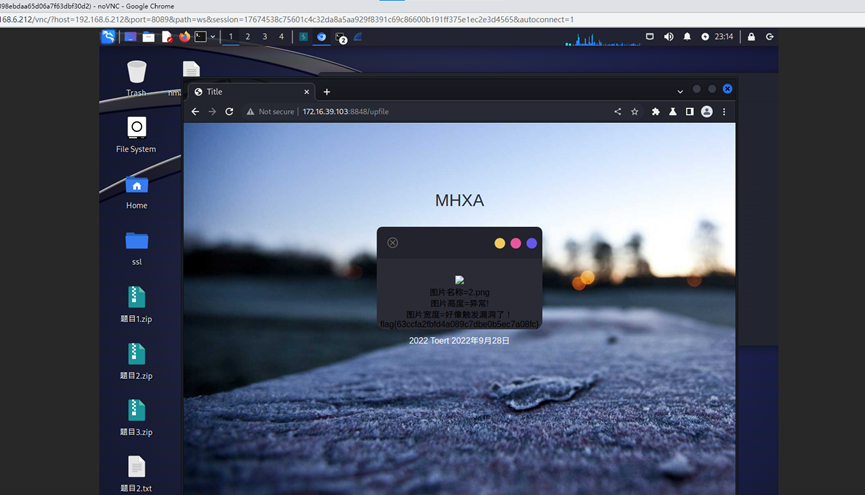The height and width of the screenshot is (495, 865).
Task: Toggle the browser side panel
Action: [x=690, y=111]
